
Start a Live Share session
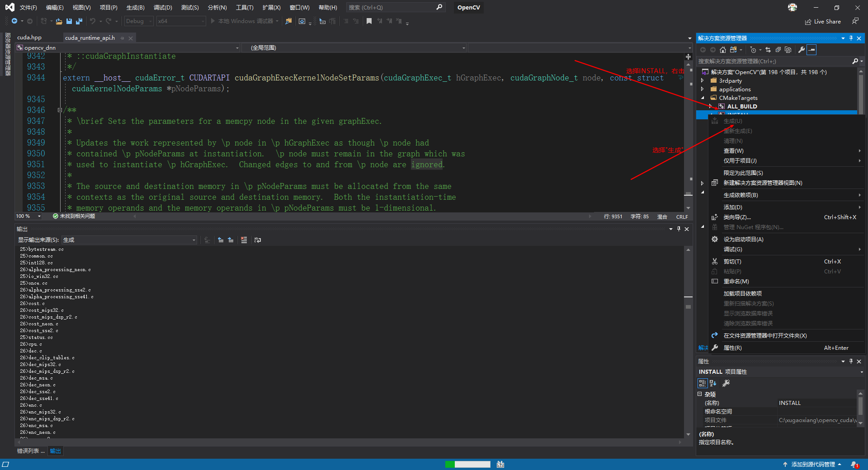(x=823, y=21)
